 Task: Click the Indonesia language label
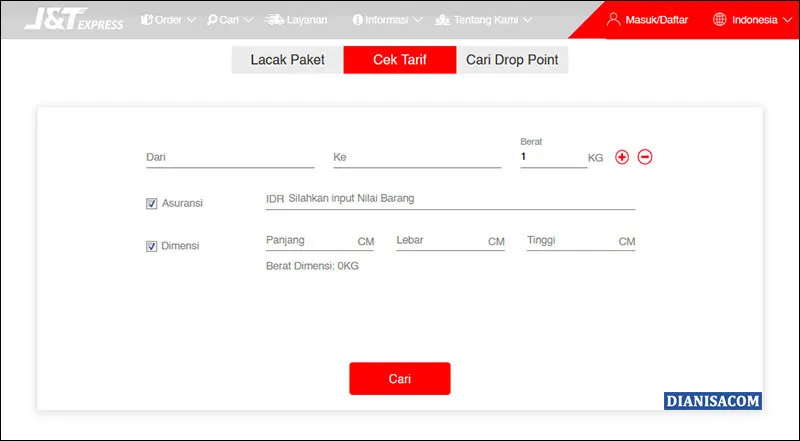754,20
